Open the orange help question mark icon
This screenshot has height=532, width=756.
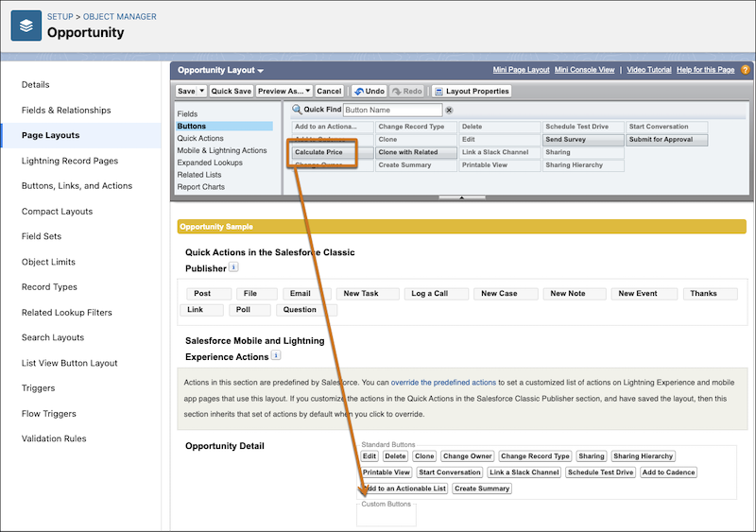[x=746, y=70]
